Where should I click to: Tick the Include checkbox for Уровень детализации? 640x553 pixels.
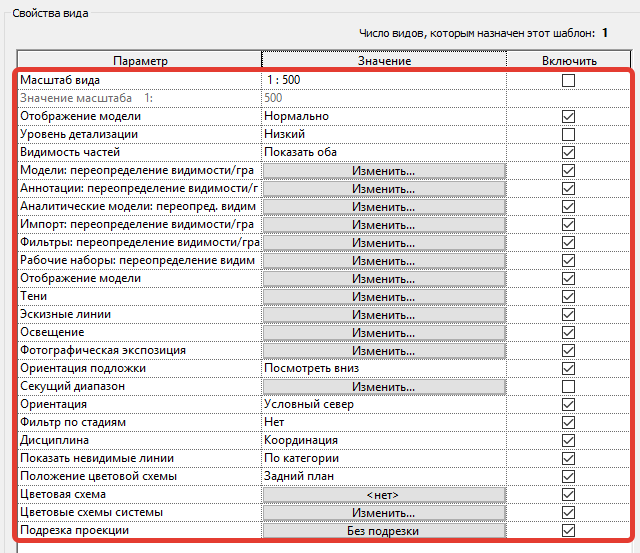click(568, 134)
